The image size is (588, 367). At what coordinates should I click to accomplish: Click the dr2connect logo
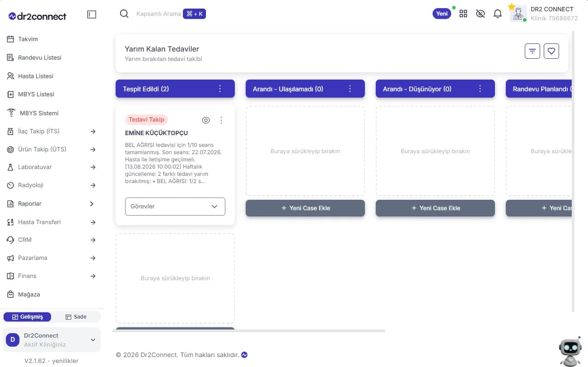click(x=37, y=16)
